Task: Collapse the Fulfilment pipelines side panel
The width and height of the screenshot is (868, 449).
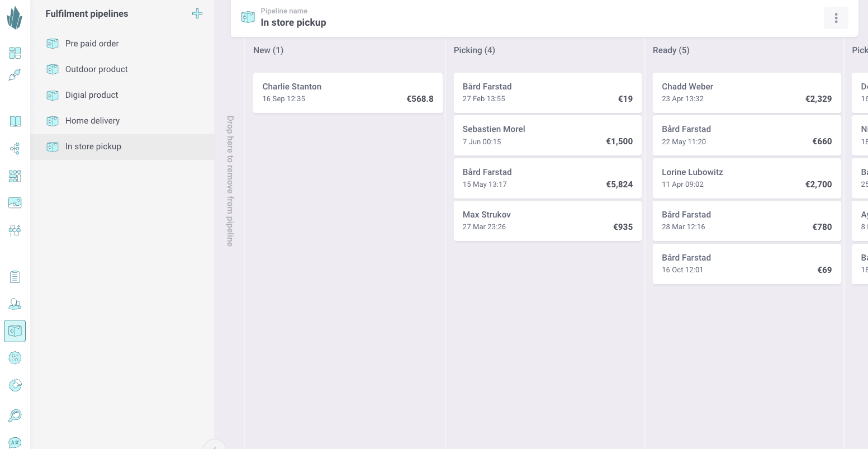Action: tap(214, 446)
